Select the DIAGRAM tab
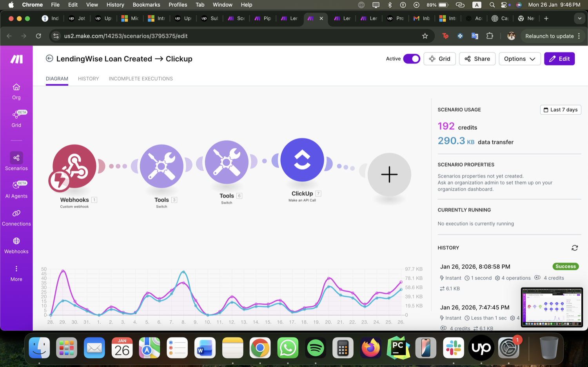This screenshot has width=588, height=367. click(57, 79)
